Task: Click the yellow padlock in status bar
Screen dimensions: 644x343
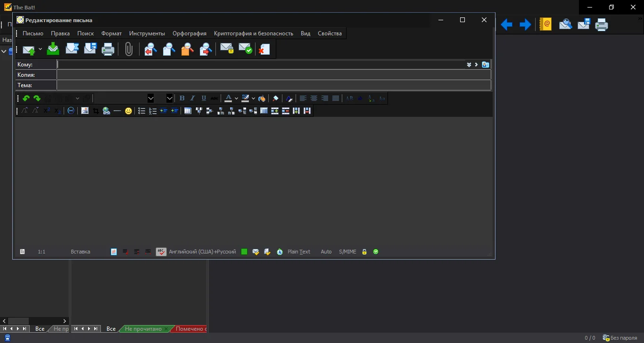Action: point(364,252)
